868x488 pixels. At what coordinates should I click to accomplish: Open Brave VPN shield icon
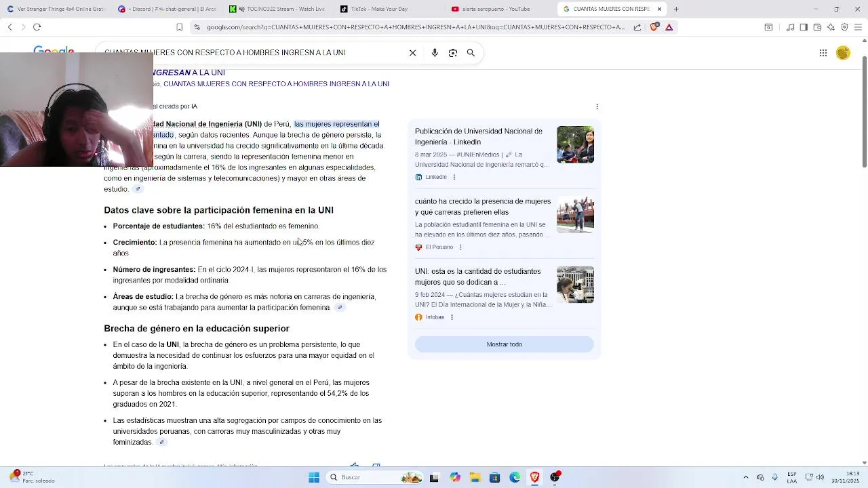coord(844,27)
